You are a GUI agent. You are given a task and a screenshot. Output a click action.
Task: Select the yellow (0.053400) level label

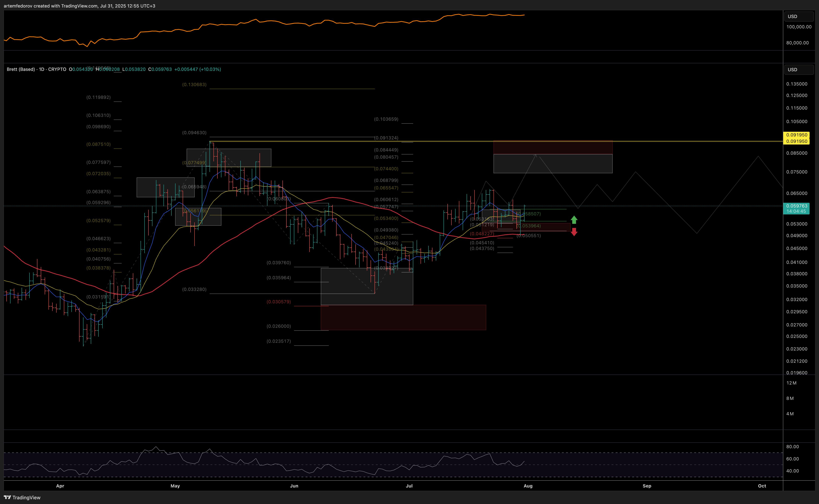(386, 218)
